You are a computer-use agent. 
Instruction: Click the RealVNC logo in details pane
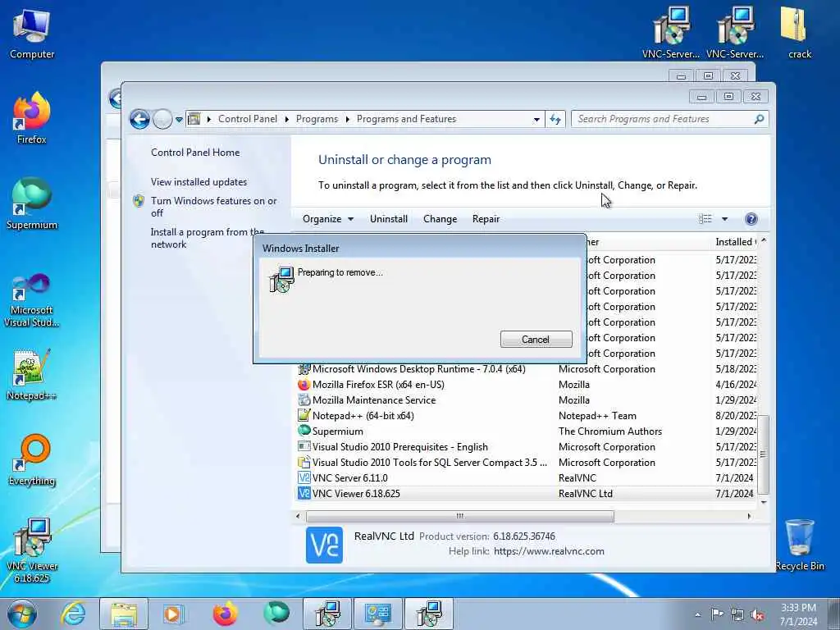(324, 545)
